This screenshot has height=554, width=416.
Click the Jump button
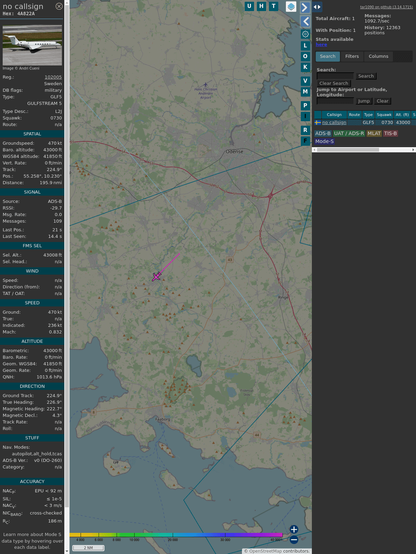(364, 101)
